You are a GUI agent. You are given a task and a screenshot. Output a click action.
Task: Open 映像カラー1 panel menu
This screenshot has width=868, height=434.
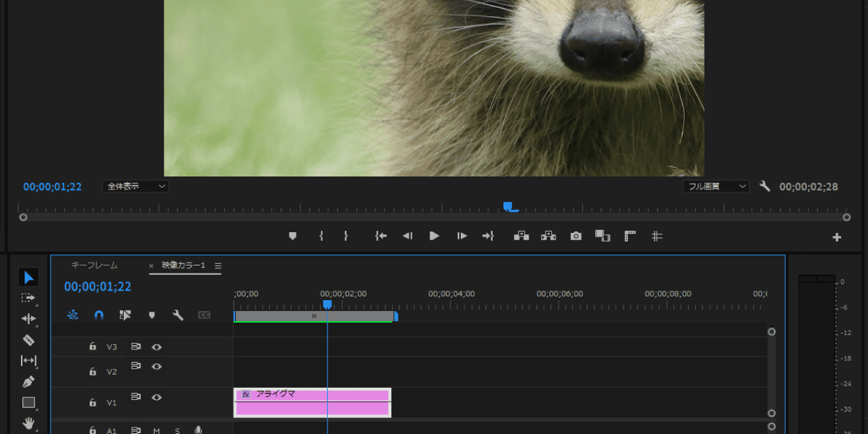pyautogui.click(x=218, y=265)
